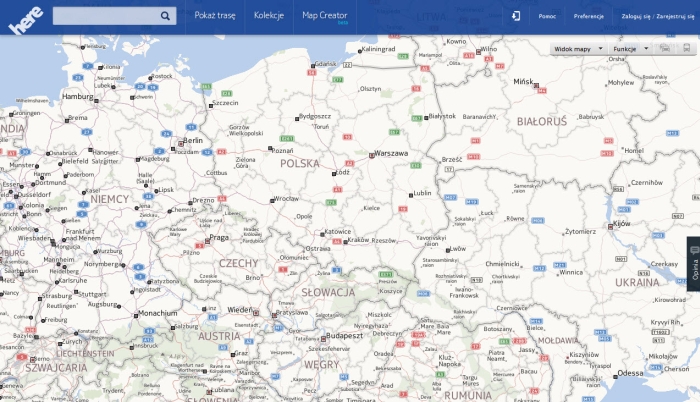Click Zaloguj się / Zarejestruj się
The height and width of the screenshot is (402, 700).
tap(658, 17)
